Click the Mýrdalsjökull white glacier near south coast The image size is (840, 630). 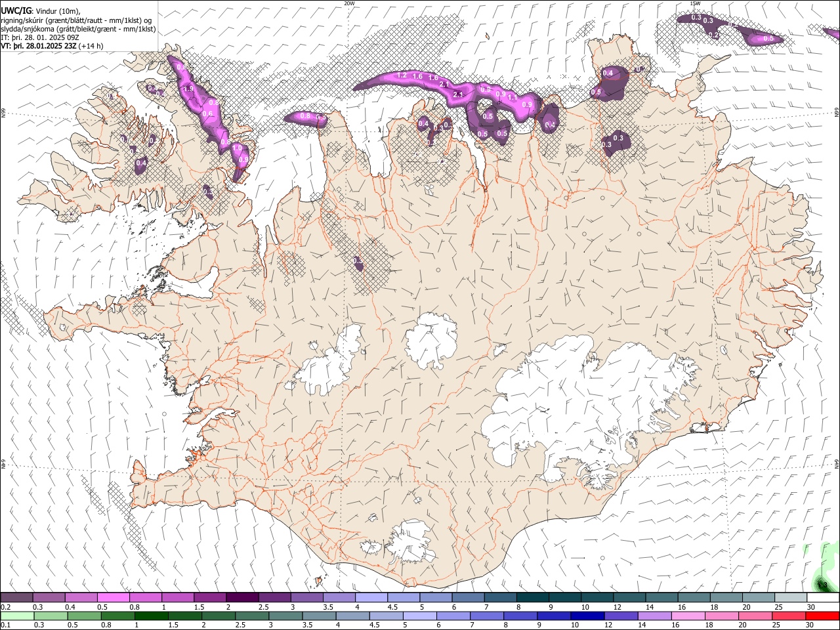[x=410, y=543]
